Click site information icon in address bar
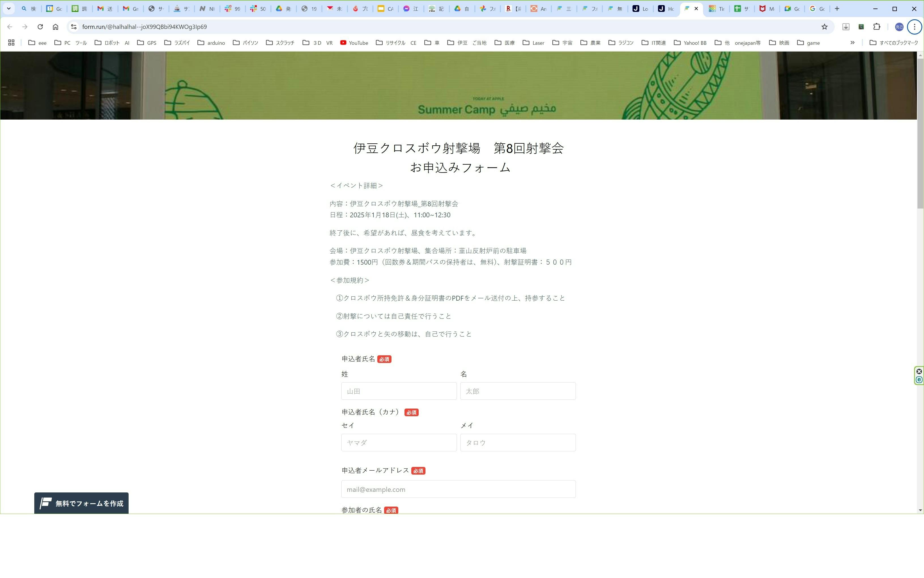The image size is (924, 578). click(x=74, y=27)
